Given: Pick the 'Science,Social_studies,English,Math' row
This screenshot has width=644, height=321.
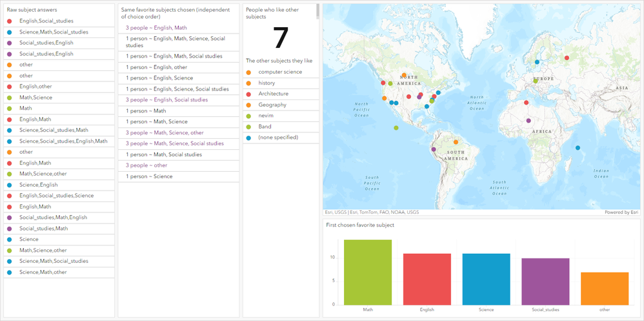Looking at the screenshot, I should tap(59, 141).
